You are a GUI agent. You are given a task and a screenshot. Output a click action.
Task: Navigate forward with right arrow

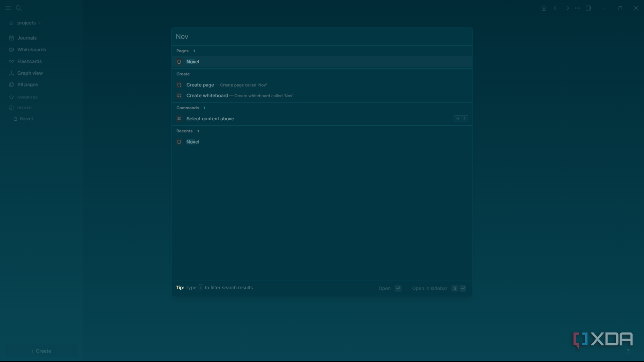pyautogui.click(x=567, y=8)
